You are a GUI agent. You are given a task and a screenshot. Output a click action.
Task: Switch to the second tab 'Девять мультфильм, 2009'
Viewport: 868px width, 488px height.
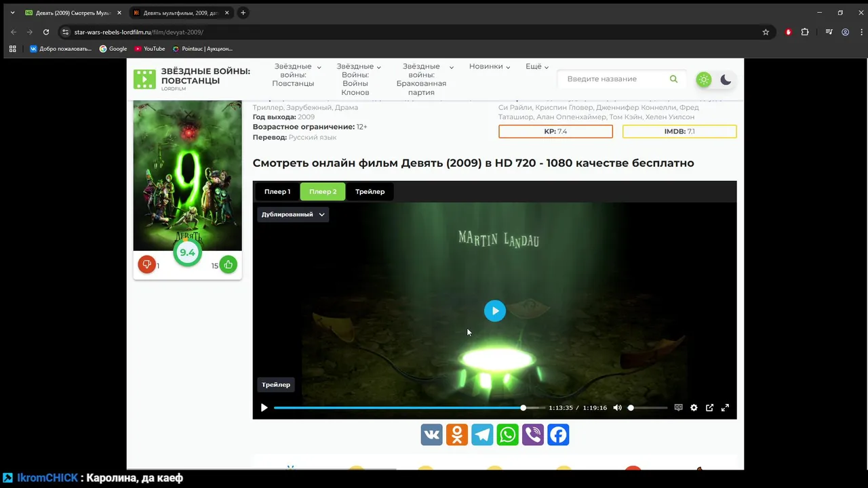click(181, 13)
